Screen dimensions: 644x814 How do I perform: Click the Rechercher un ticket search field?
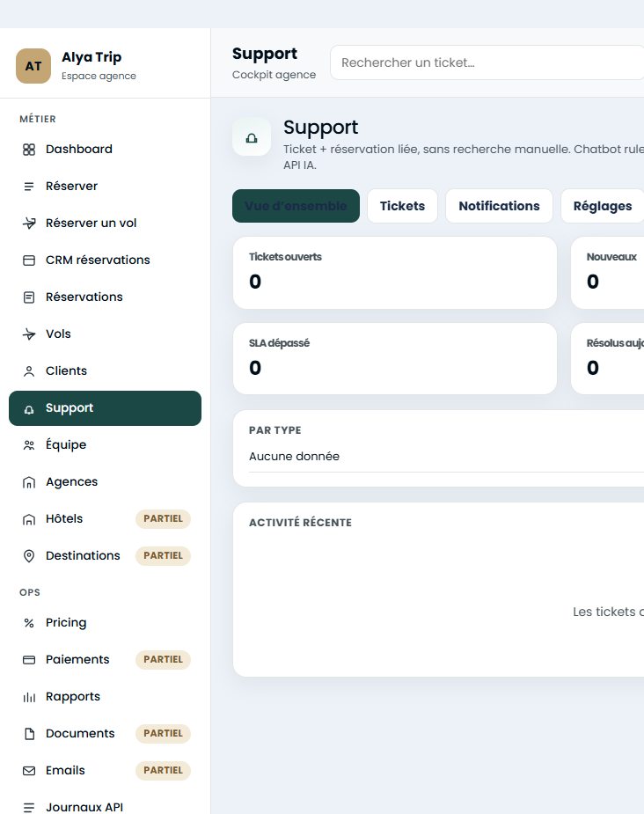(x=487, y=62)
